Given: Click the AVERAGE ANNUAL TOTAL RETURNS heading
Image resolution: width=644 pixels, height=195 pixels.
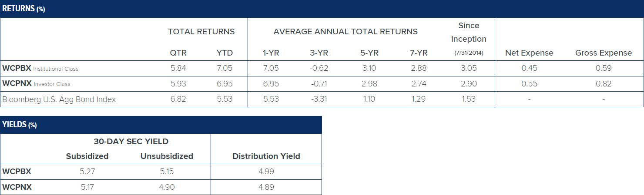Looking at the screenshot, I should coord(345,32).
